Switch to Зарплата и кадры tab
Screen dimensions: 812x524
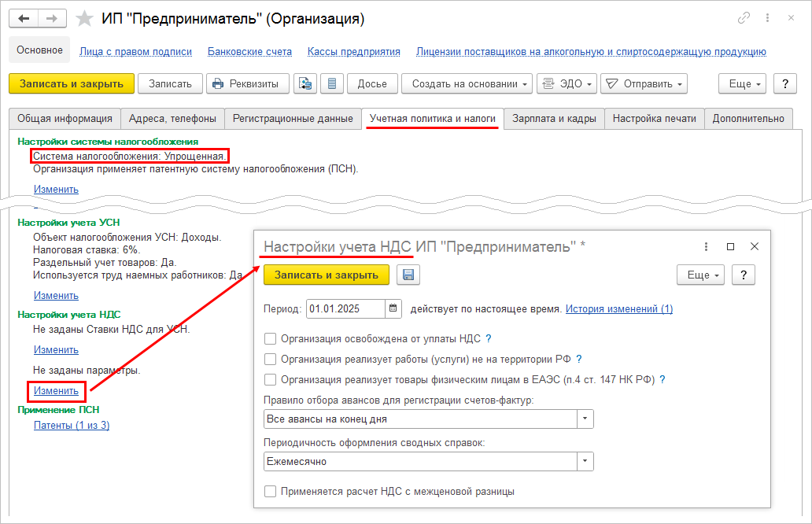tap(554, 119)
